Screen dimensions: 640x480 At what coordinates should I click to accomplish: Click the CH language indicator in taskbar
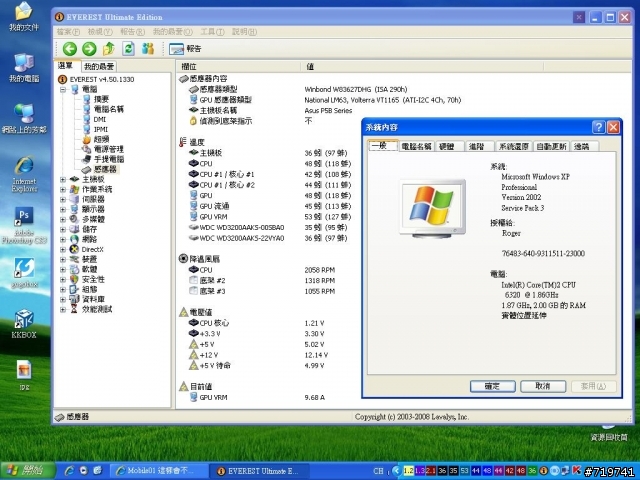(378, 471)
